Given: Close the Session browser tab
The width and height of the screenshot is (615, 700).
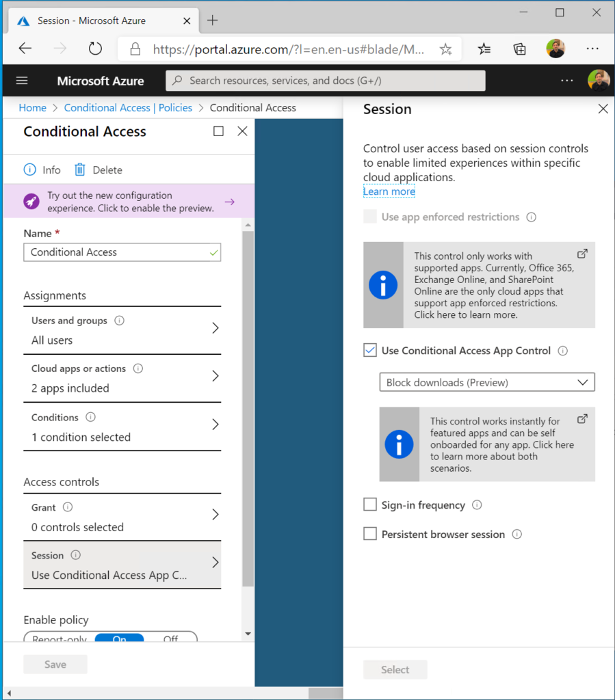Looking at the screenshot, I should coord(187,21).
